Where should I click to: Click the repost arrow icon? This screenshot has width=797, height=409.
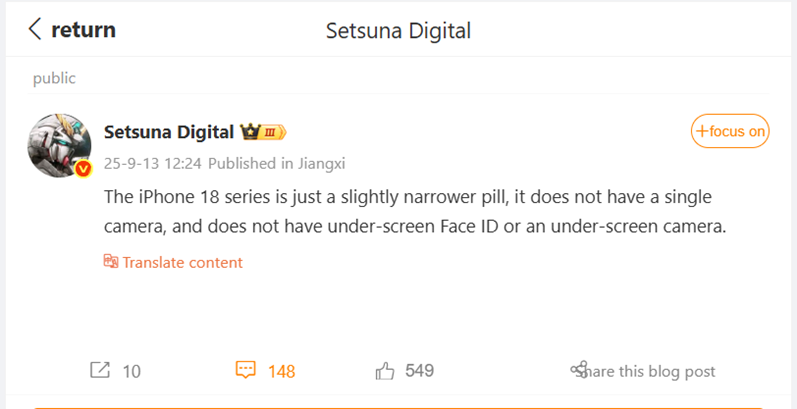[x=100, y=370]
